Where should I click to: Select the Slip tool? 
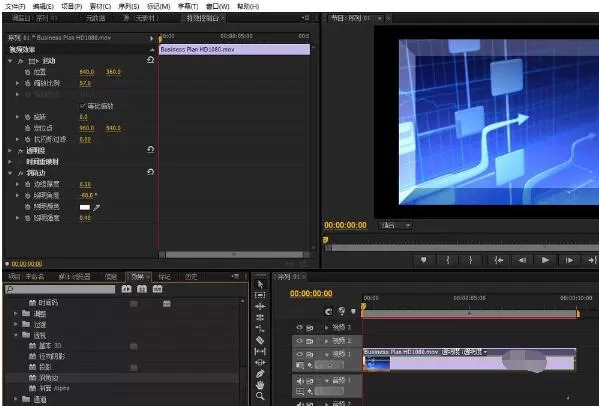[x=260, y=351]
